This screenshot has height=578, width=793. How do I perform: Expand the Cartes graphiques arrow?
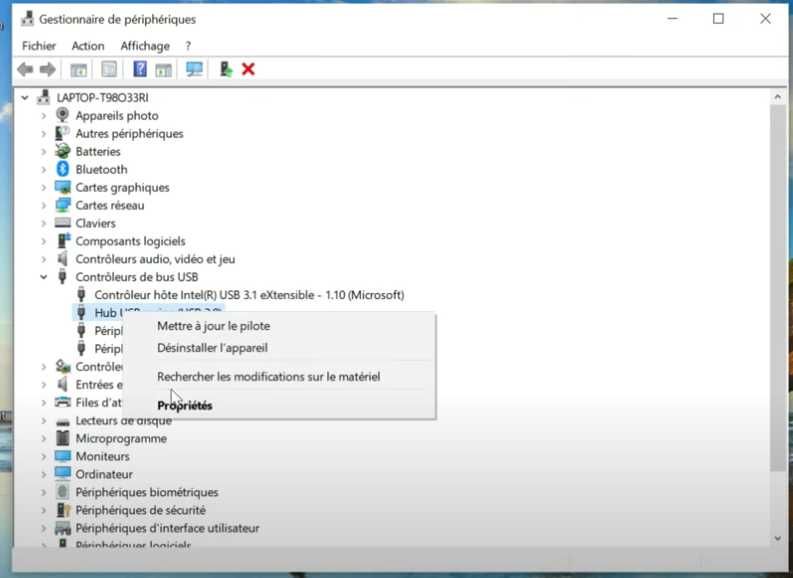pos(43,188)
